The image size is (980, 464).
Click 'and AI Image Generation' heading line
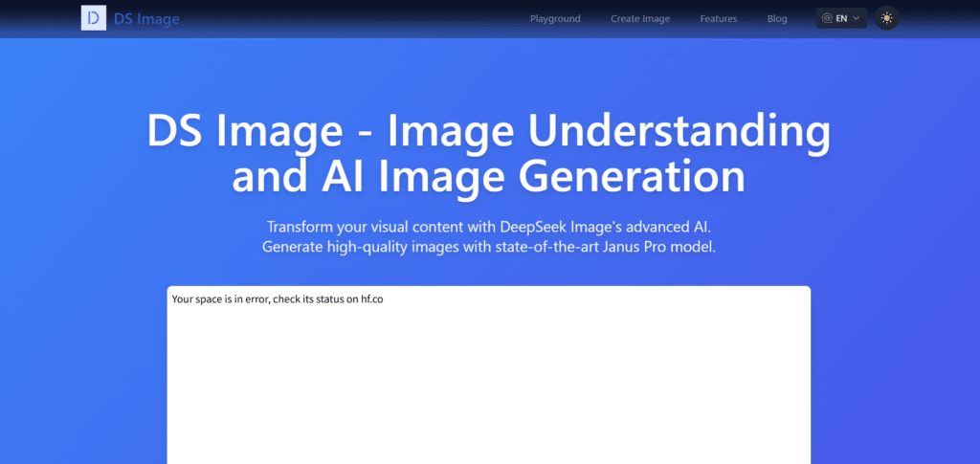pos(489,177)
